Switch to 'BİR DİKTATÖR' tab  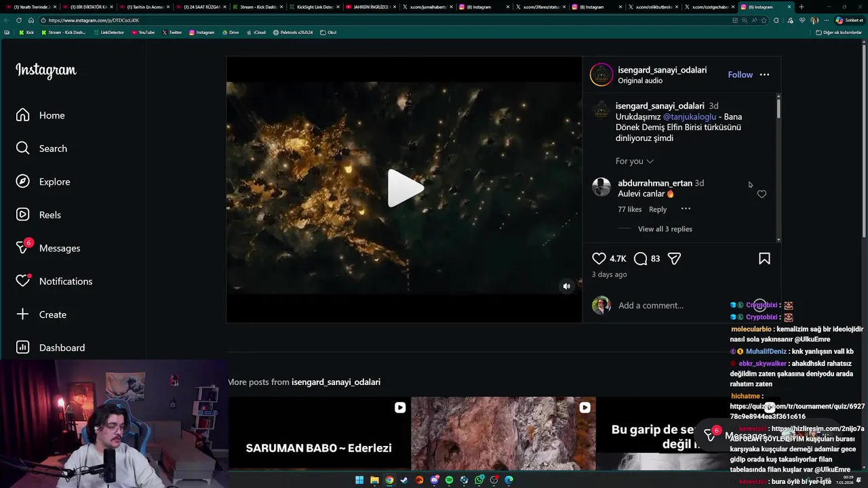click(x=87, y=7)
